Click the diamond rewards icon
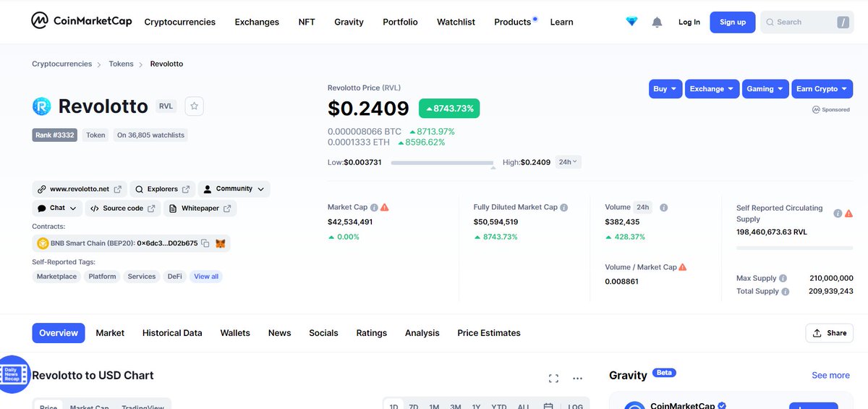Viewport: 868px width, 409px height. 632,22
